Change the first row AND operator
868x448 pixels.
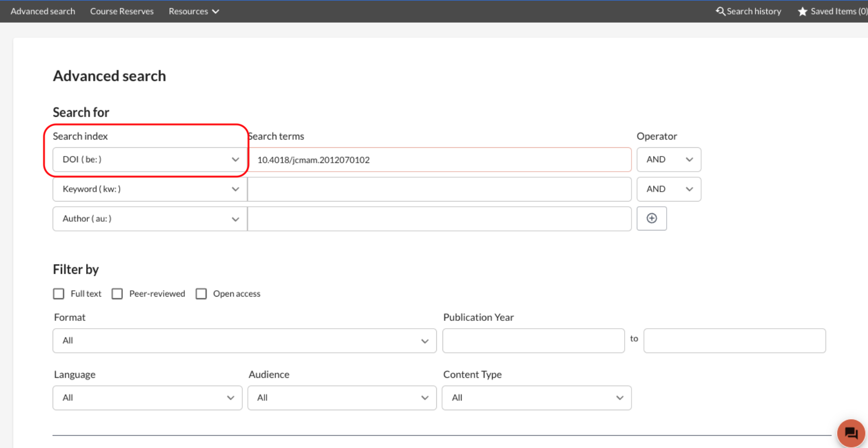pos(668,160)
